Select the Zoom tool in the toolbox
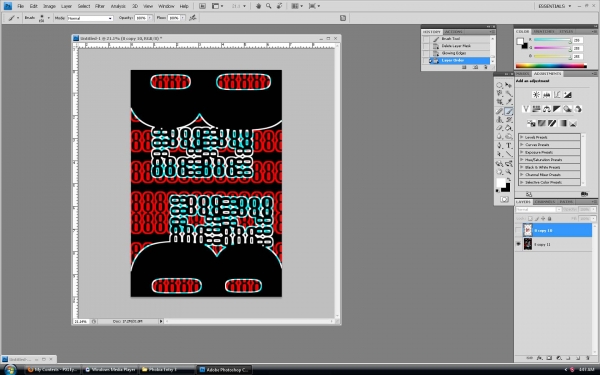This screenshot has width=600, height=375. point(509,171)
